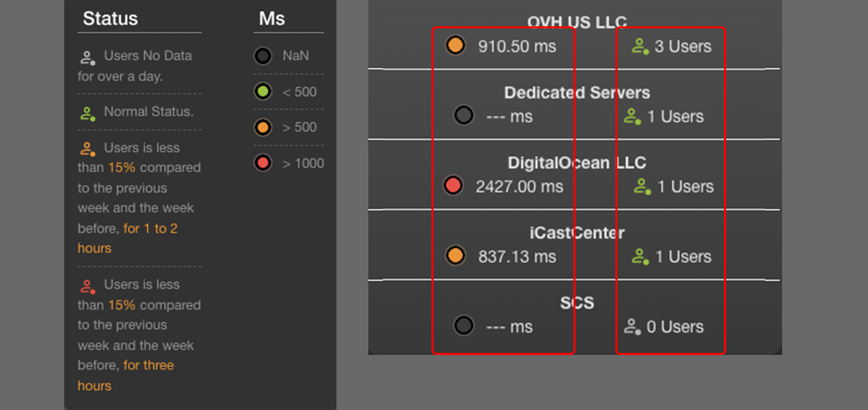Click the user icon in iCastCenter row
Viewport: 868px width, 410px height.
coord(640,257)
